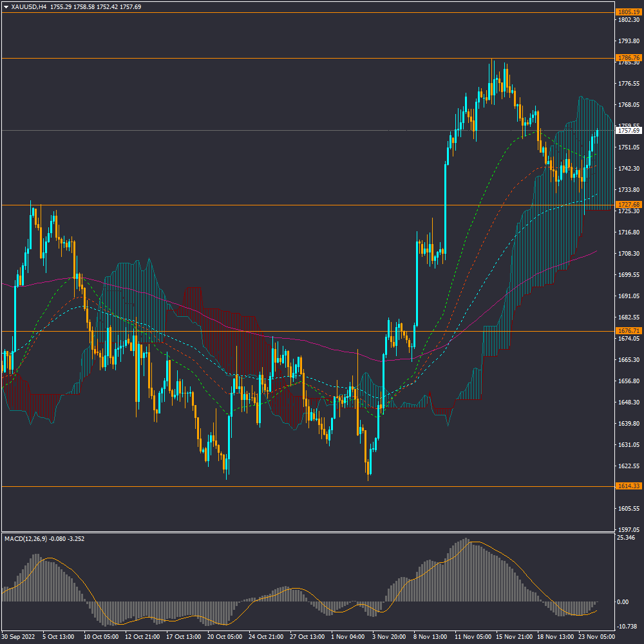This screenshot has width=644, height=644.
Task: Click the orange 1786.76 price label
Action: pos(628,58)
